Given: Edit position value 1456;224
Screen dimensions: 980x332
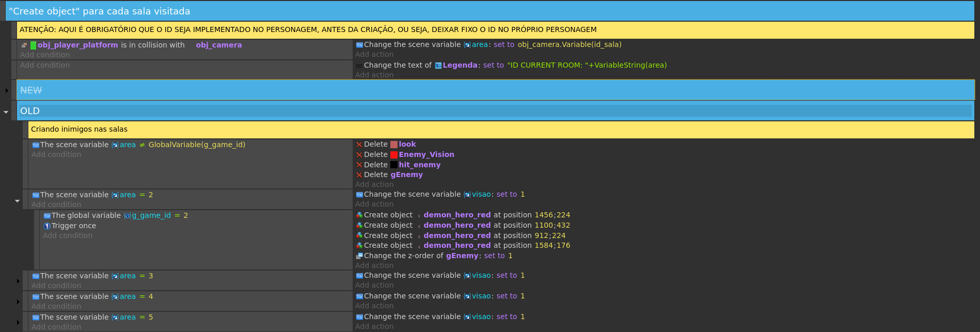Looking at the screenshot, I should [x=552, y=215].
